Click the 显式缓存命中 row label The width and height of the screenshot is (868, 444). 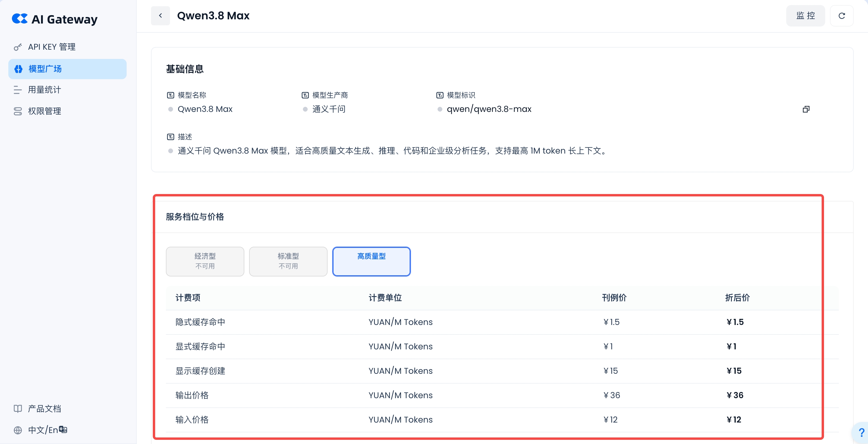200,346
